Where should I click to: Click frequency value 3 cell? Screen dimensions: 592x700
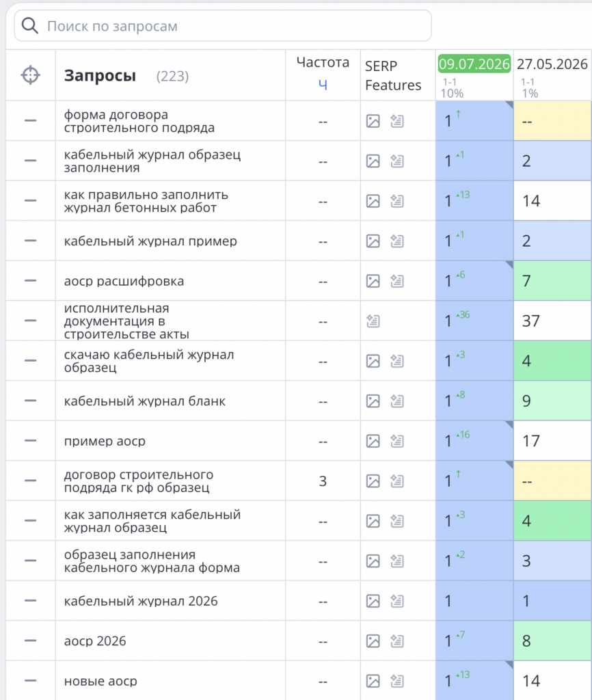323,481
